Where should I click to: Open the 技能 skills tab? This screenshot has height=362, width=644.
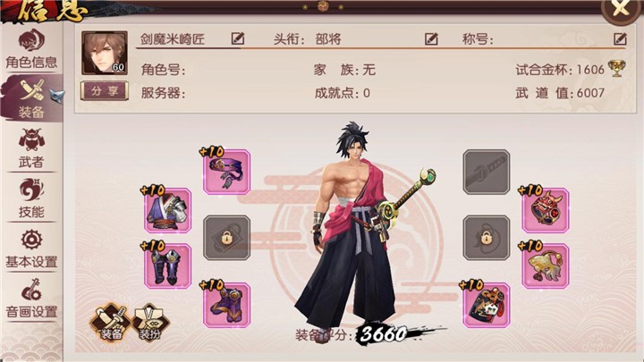(x=31, y=198)
